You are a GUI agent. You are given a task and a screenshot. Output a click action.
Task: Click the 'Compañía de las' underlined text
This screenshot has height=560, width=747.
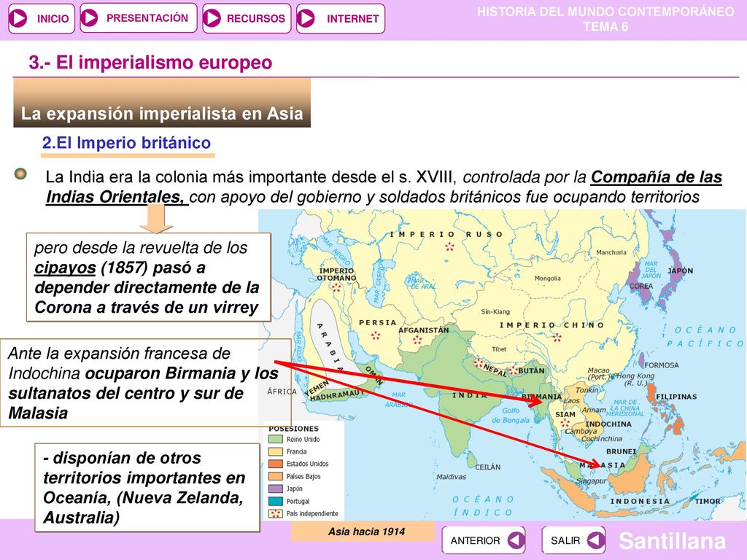point(657,177)
